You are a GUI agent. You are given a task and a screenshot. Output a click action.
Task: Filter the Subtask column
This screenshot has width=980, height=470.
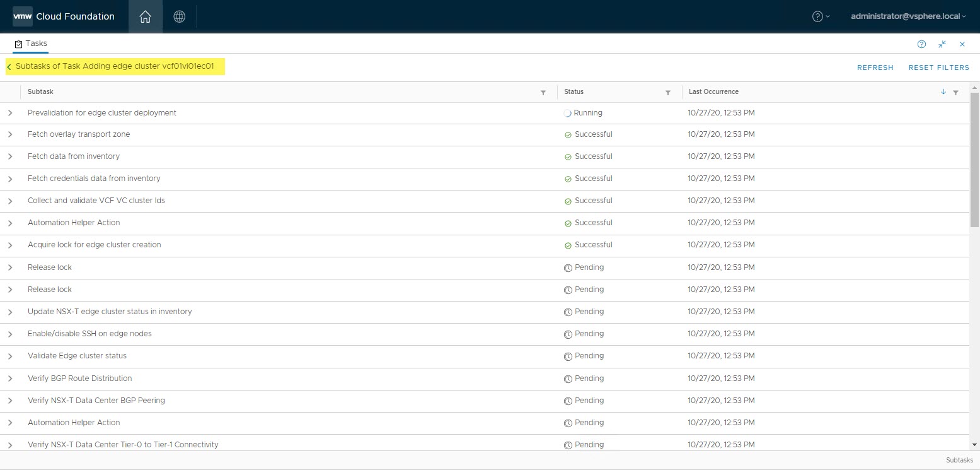(543, 93)
